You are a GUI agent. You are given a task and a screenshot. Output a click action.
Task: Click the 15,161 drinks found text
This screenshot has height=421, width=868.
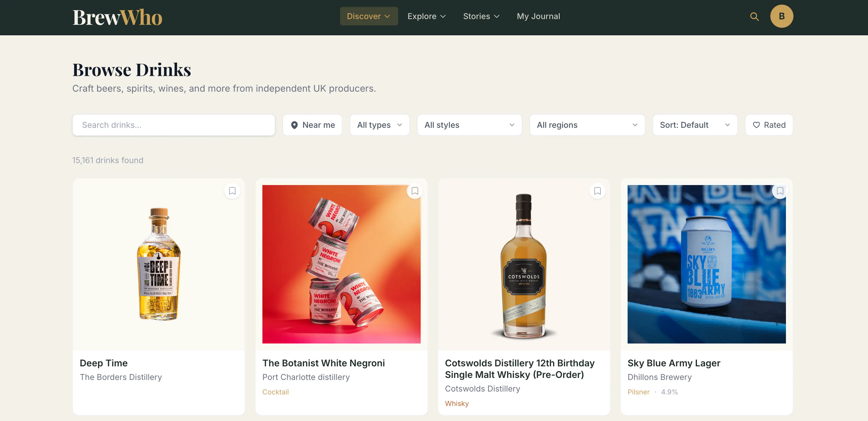[108, 160]
